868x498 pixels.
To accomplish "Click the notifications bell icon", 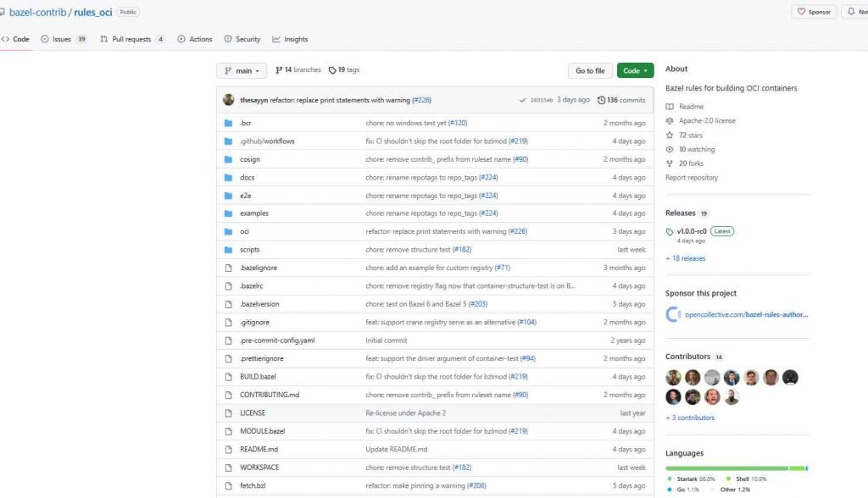I will 851,12.
